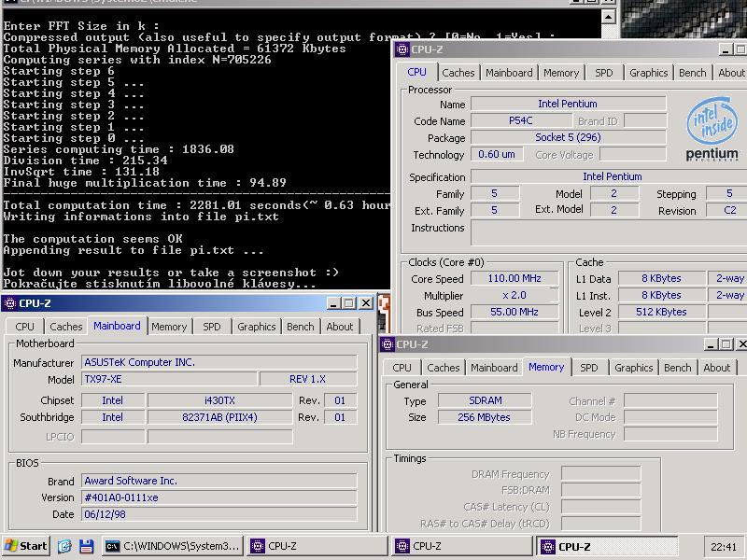Select Memory tab in Memory window

point(546,367)
